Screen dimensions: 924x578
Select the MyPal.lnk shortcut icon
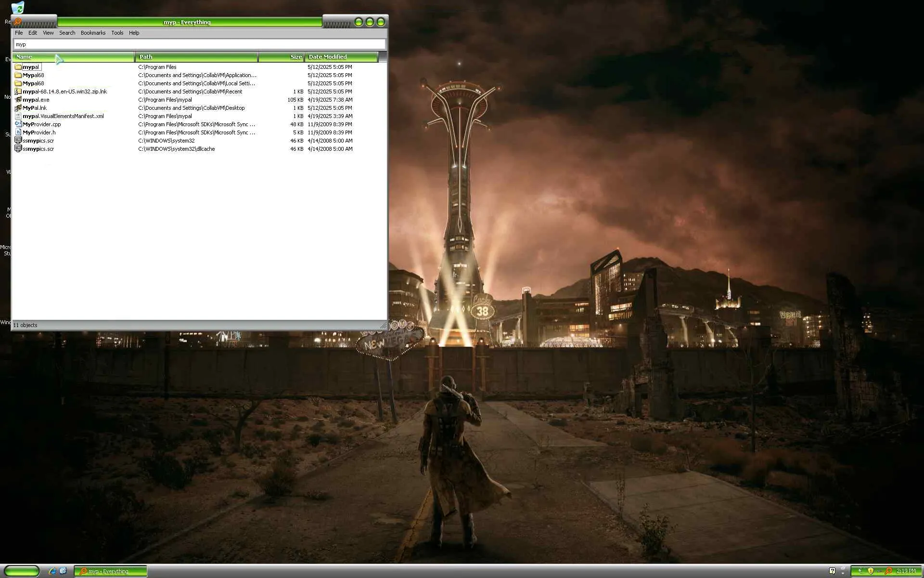click(18, 108)
